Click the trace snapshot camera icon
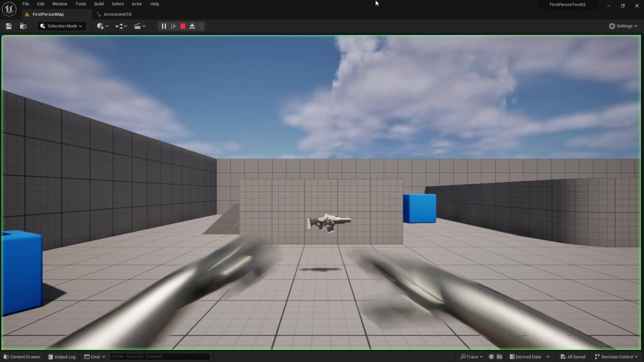Viewport: 644px width, 362px height. point(499,357)
